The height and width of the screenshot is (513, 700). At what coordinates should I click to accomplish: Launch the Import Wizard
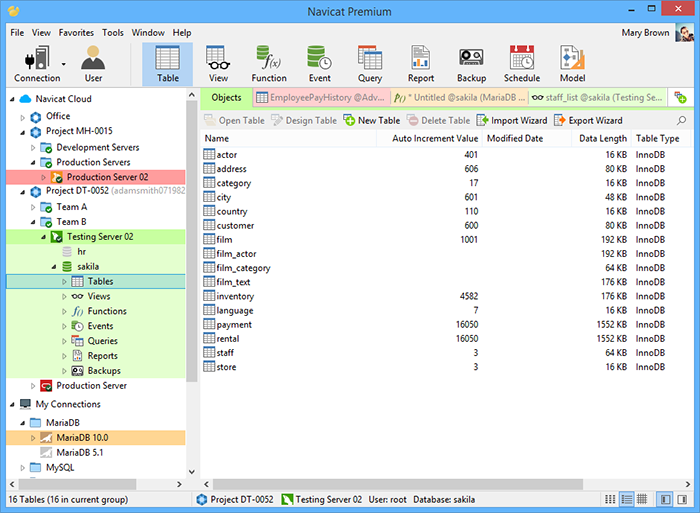click(512, 121)
